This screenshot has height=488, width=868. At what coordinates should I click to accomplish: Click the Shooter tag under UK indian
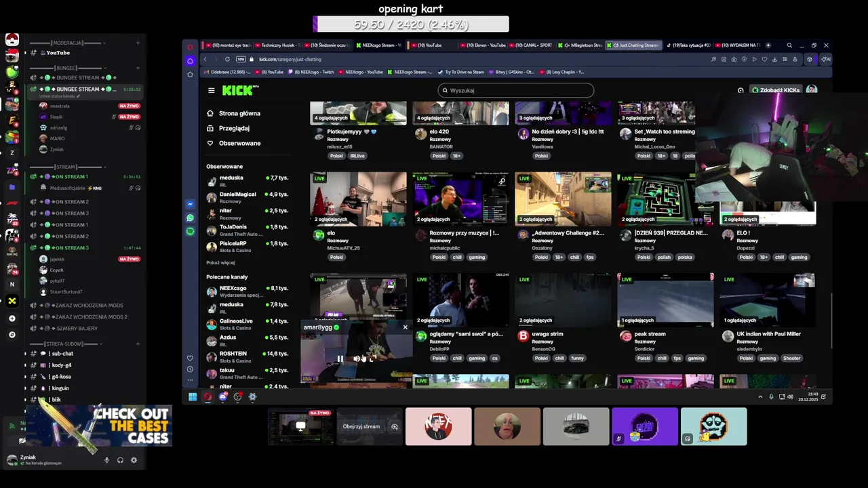[791, 358]
